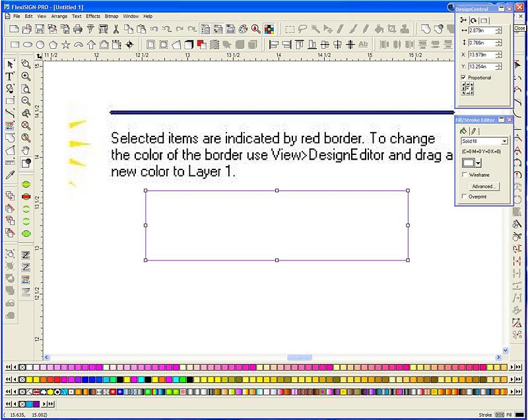Click the width field showing 2.879in
This screenshot has height=420, width=528.
click(x=482, y=30)
